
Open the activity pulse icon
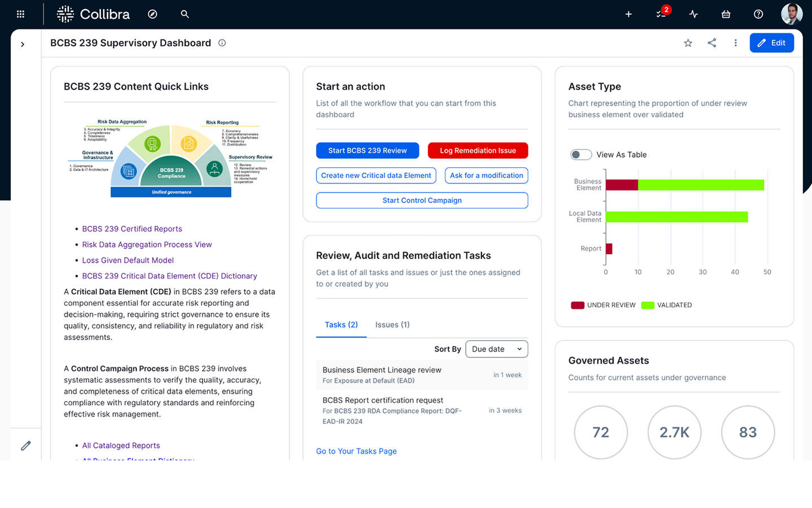(x=694, y=14)
